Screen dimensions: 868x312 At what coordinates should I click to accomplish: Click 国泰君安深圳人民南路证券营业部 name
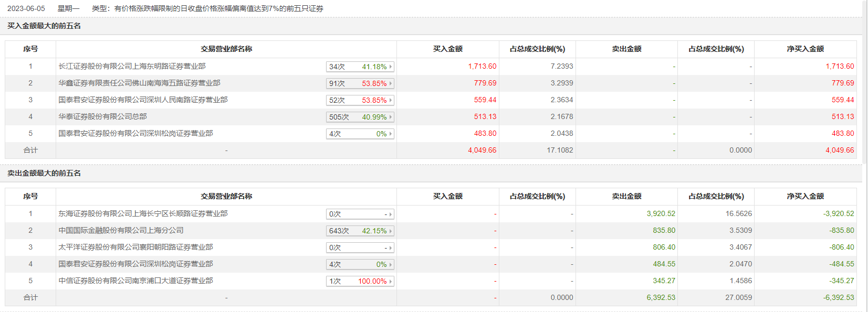pyautogui.click(x=143, y=100)
